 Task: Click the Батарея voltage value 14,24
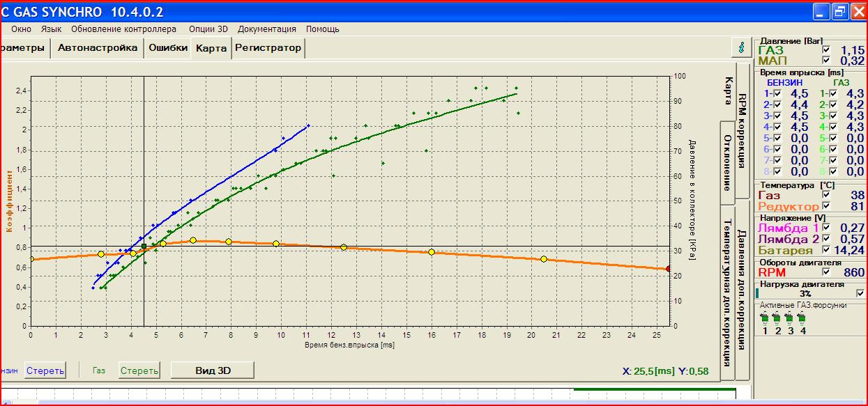[850, 250]
